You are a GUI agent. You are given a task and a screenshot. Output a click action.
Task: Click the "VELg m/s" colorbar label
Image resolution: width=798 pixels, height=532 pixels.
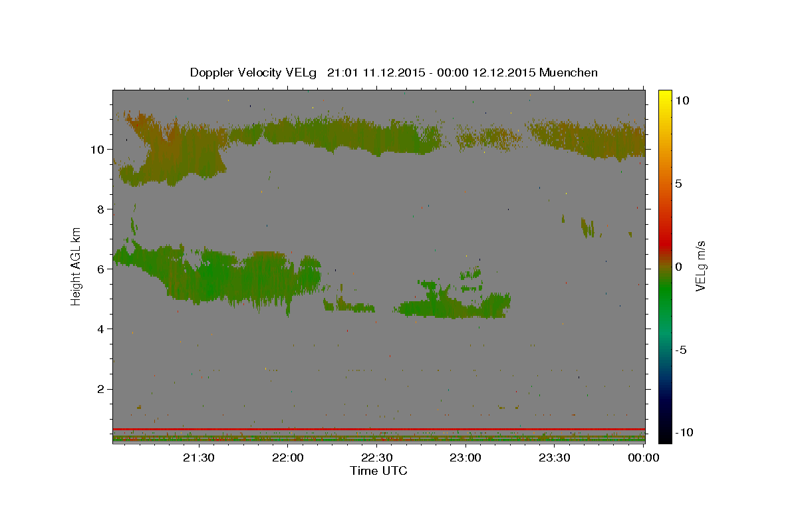pos(700,266)
